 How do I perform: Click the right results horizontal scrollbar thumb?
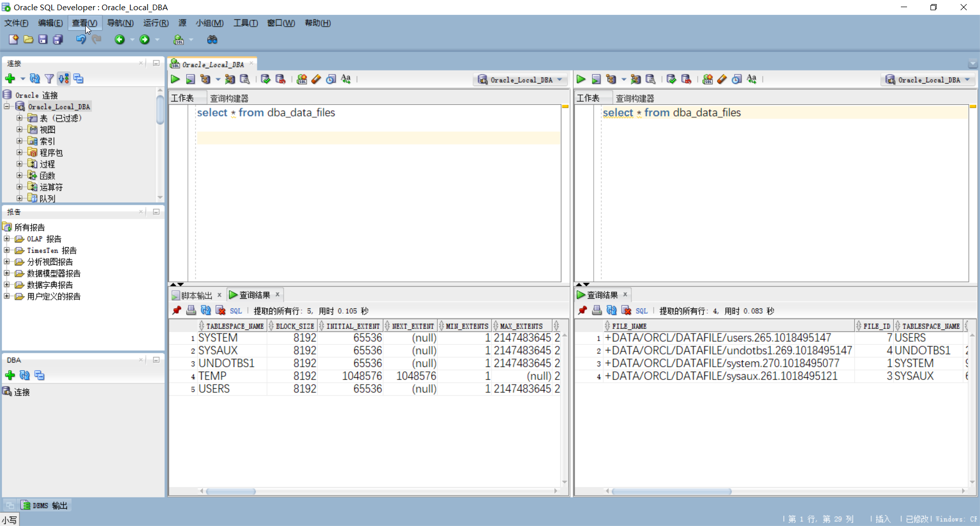(672, 491)
